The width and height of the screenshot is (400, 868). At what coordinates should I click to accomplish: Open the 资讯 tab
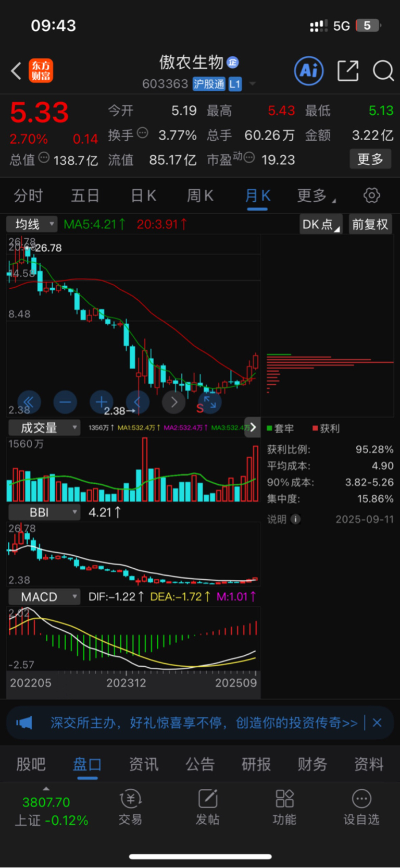point(144,764)
